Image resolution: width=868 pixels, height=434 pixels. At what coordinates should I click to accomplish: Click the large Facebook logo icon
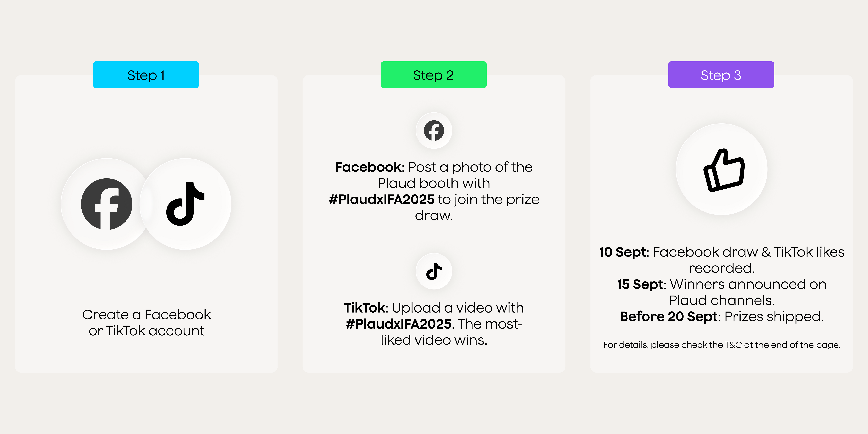107,204
